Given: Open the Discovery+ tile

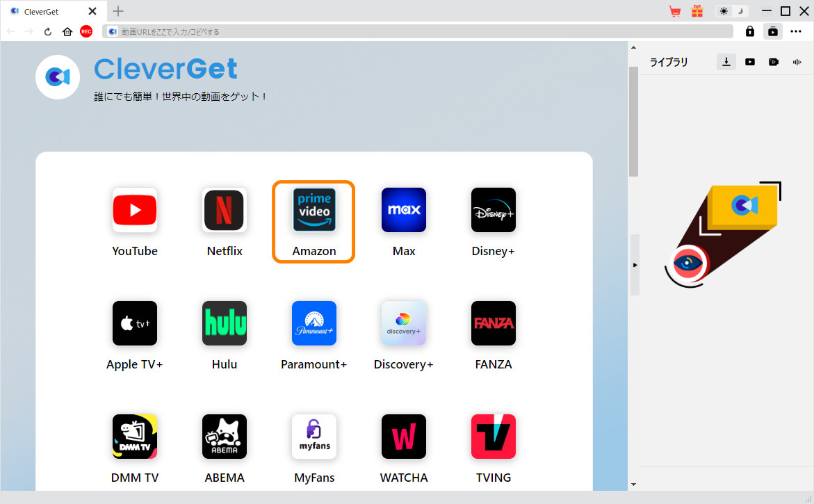Looking at the screenshot, I should click(x=404, y=323).
